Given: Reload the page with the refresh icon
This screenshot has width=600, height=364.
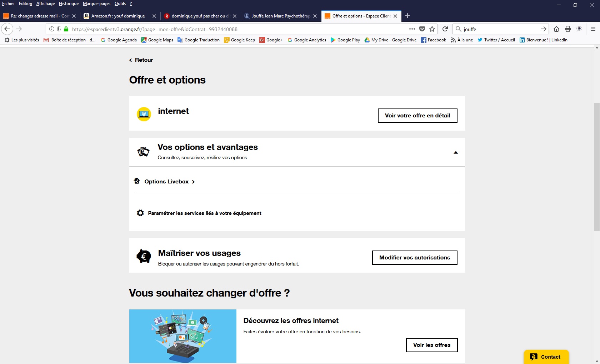Looking at the screenshot, I should 445,29.
